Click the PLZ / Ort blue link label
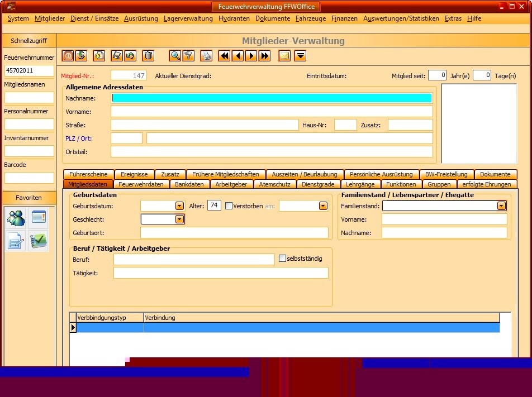Screen dimensions: 532x397 pyautogui.click(x=79, y=138)
